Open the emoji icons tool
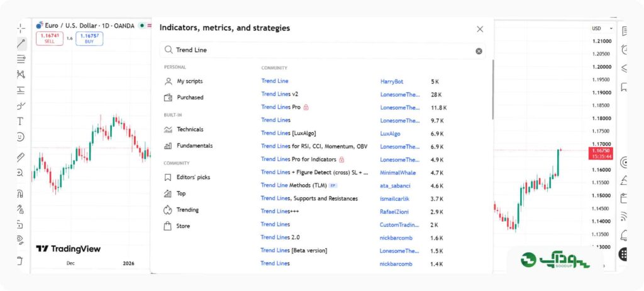This screenshot has width=644, height=291. (21, 136)
